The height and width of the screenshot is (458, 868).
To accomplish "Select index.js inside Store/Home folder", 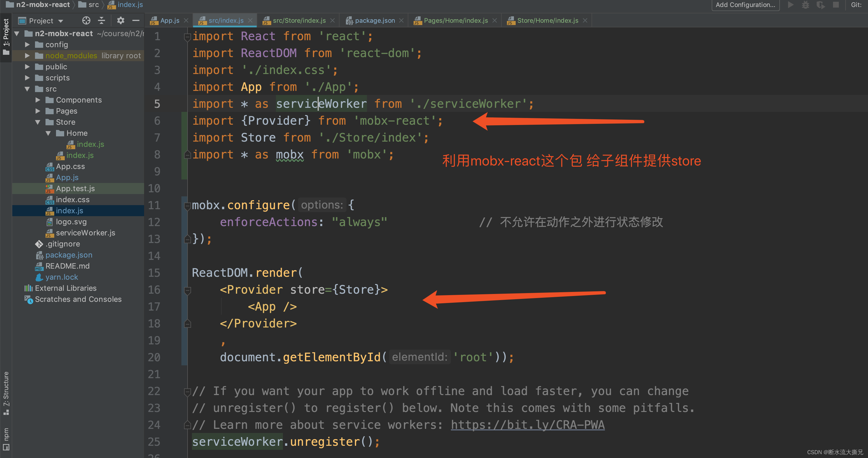I will [x=90, y=145].
